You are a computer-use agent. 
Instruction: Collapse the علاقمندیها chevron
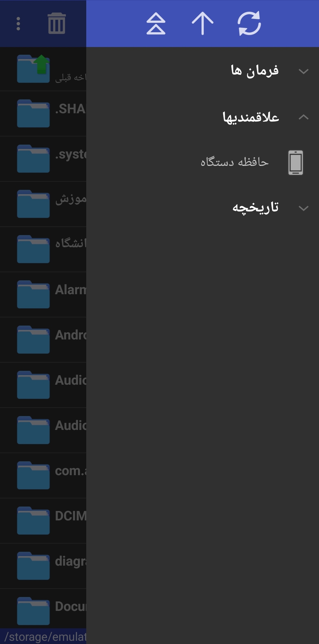(x=303, y=117)
